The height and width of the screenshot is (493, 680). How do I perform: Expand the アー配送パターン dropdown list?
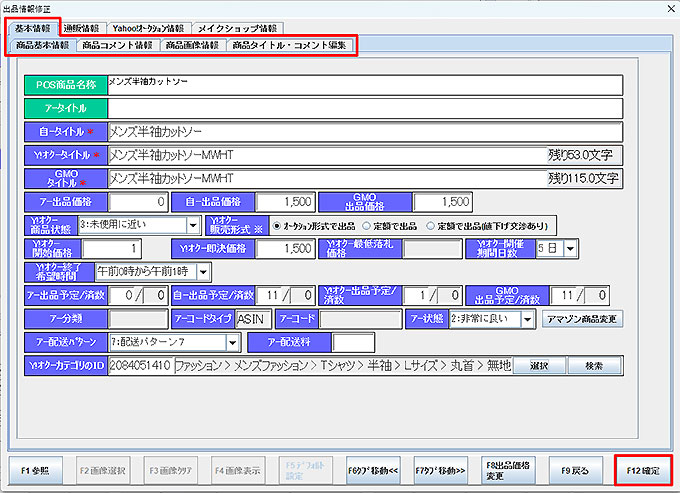click(233, 343)
